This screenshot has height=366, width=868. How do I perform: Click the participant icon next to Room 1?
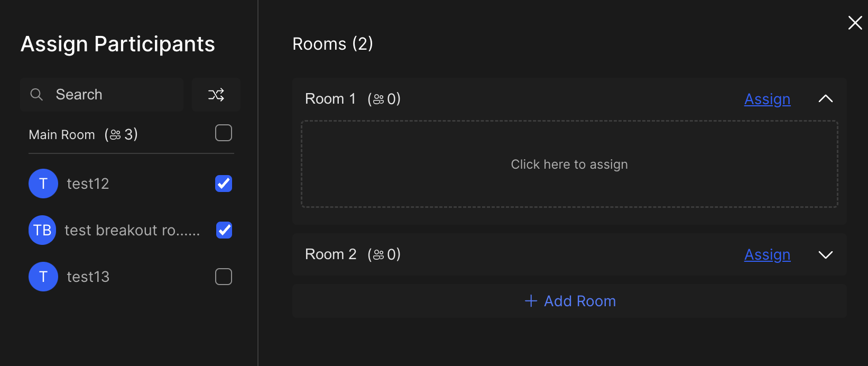[378, 98]
